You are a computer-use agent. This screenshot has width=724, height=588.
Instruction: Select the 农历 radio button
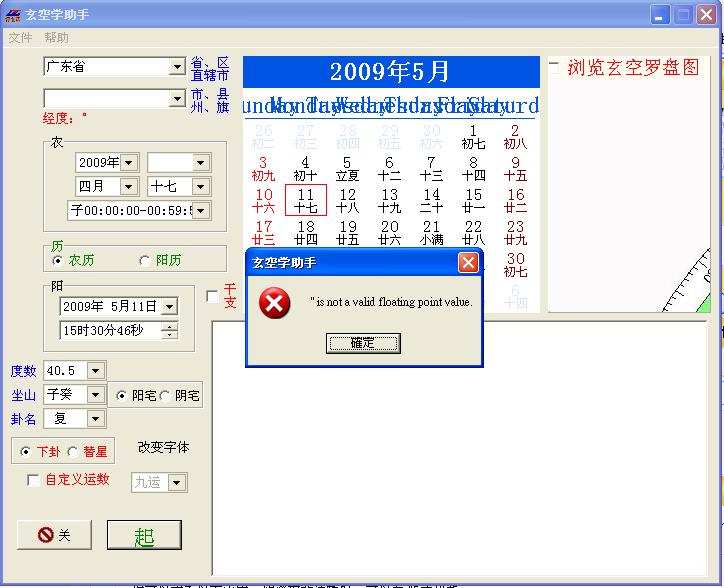(57, 260)
